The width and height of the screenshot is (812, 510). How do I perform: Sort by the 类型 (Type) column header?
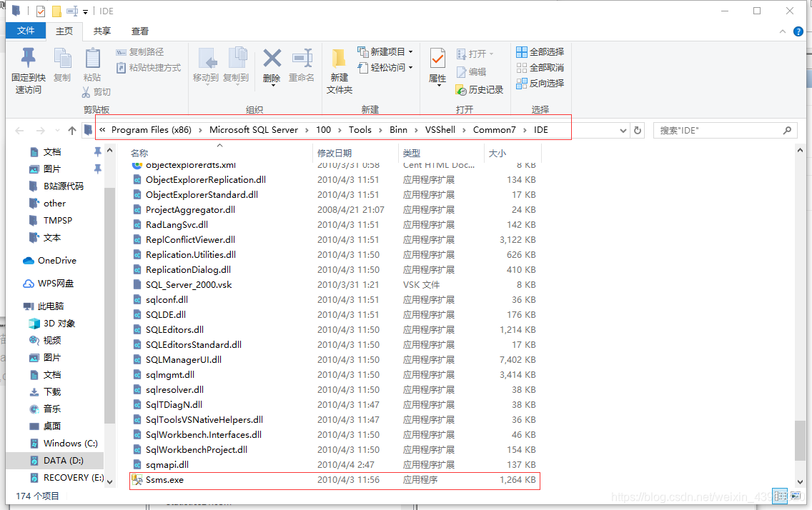[412, 153]
